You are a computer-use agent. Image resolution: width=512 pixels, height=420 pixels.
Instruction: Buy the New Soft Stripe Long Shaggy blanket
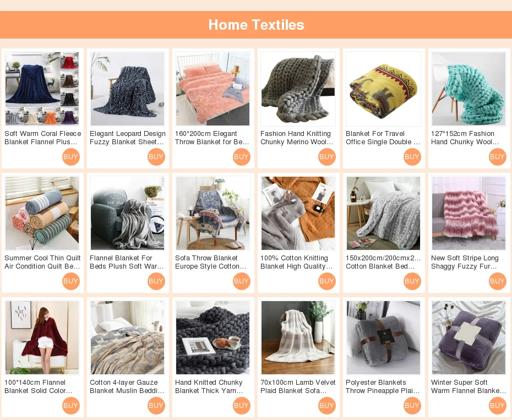497,281
